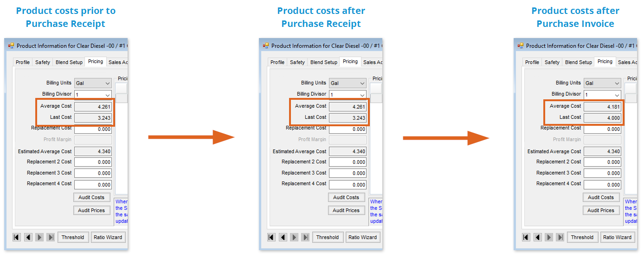Open Threshold in after-Purchase-Receipt window
The width and height of the screenshot is (644, 259).
(x=328, y=237)
